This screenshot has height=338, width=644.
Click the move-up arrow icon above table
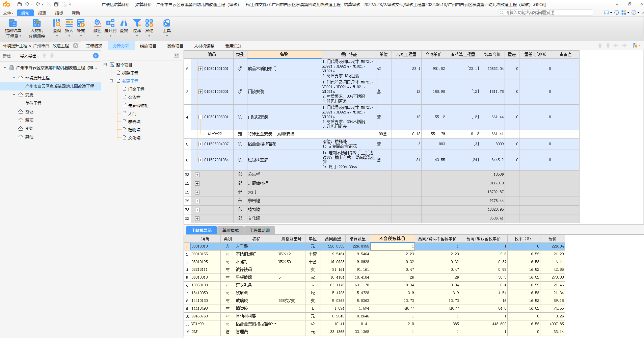(x=600, y=46)
